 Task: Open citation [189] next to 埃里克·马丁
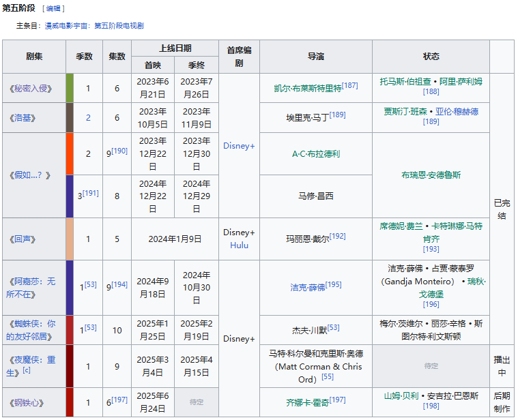[x=338, y=115]
